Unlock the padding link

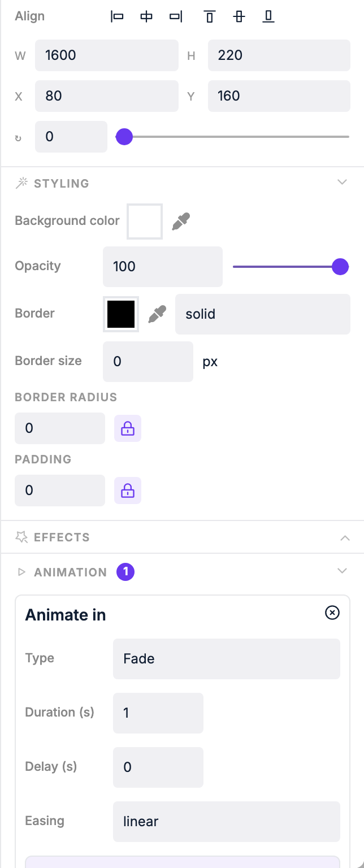tap(127, 491)
